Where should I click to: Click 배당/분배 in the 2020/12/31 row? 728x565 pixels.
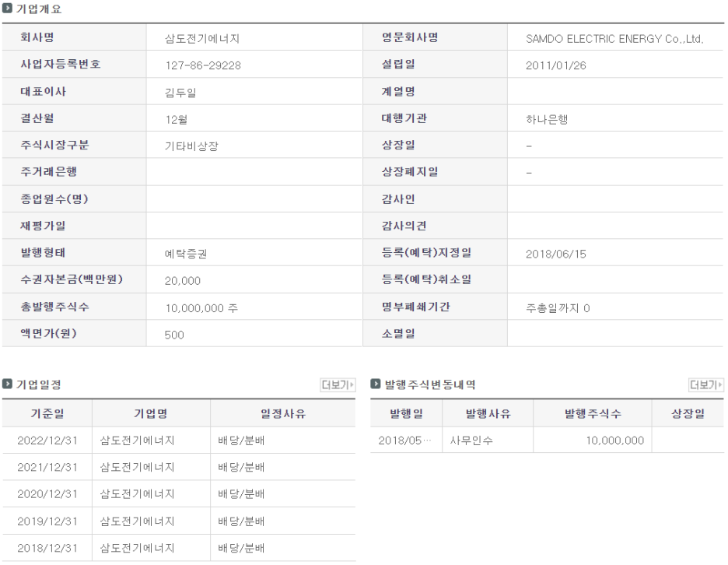(241, 494)
